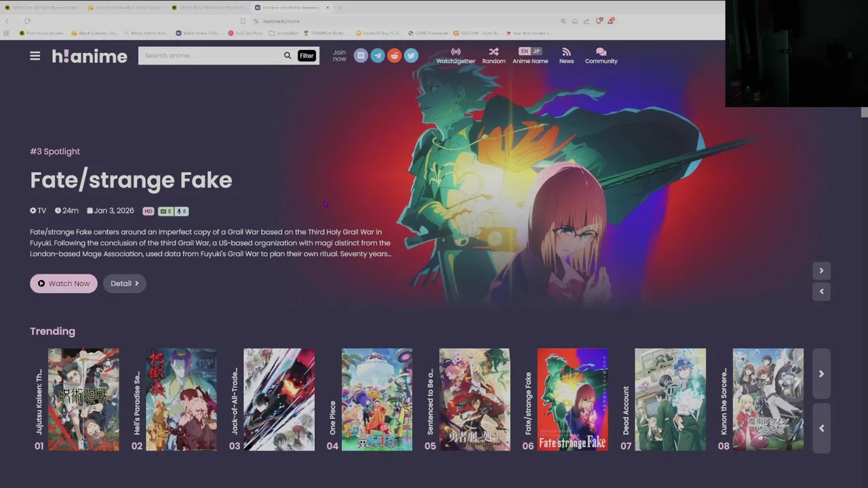
Task: Open the Detail chevron button
Action: click(x=125, y=283)
